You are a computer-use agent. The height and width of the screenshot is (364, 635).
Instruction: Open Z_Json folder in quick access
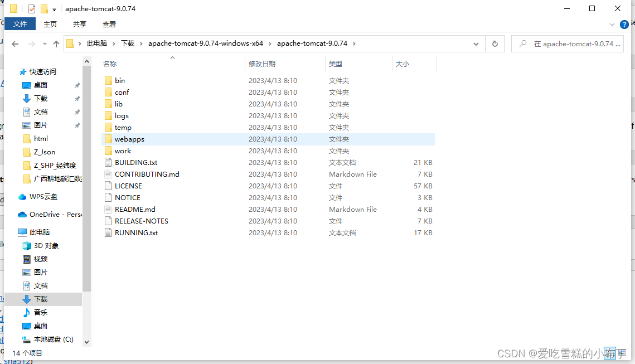[x=39, y=152]
